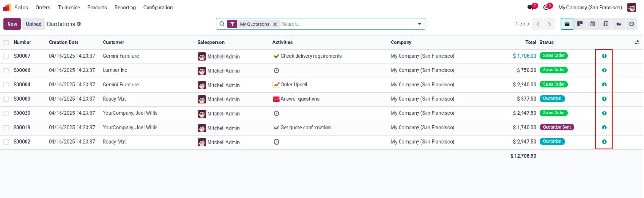
Task: Tick the checkbox for order S00003
Action: (6, 99)
